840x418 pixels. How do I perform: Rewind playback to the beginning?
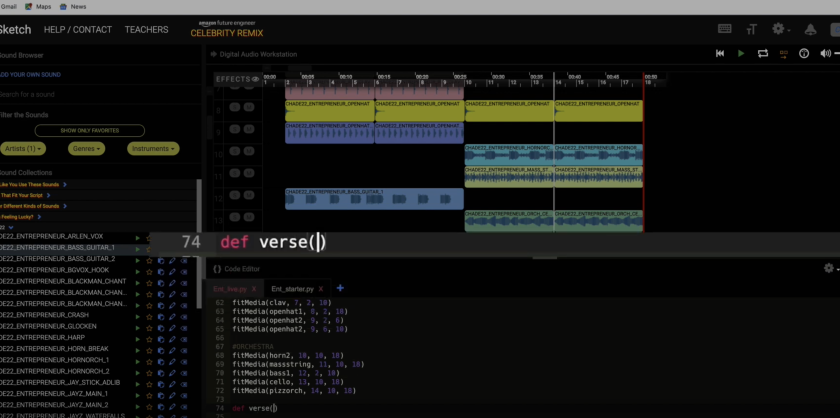(x=720, y=53)
